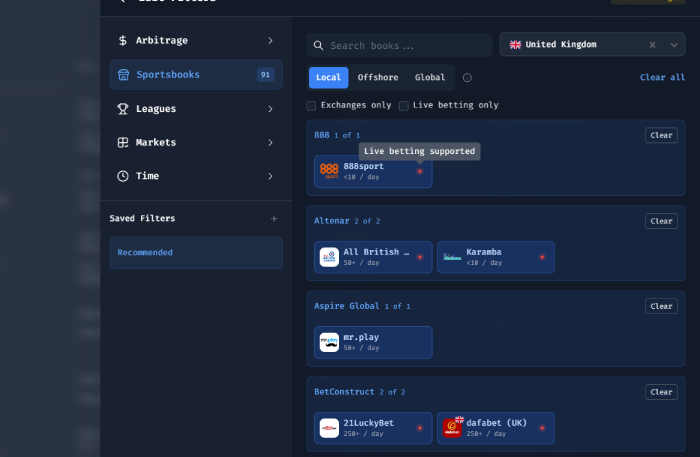The height and width of the screenshot is (457, 700).
Task: Enable the Exchanges only checkbox
Action: click(311, 106)
